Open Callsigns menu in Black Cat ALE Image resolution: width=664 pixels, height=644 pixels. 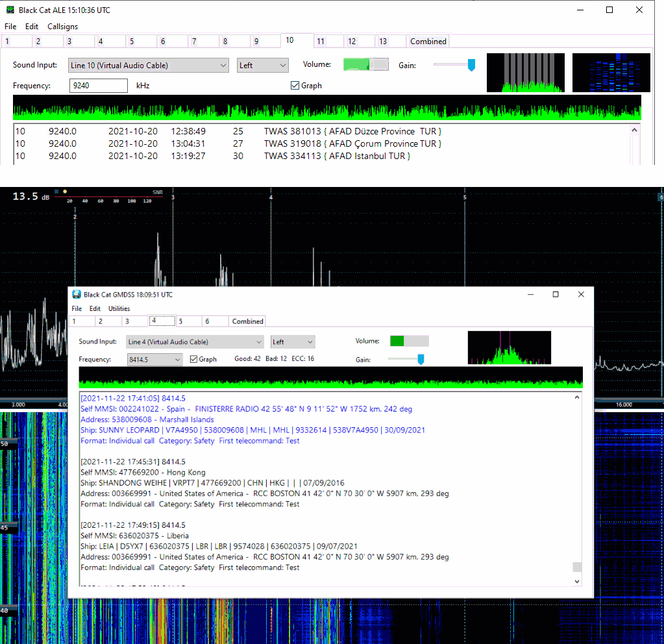[63, 26]
